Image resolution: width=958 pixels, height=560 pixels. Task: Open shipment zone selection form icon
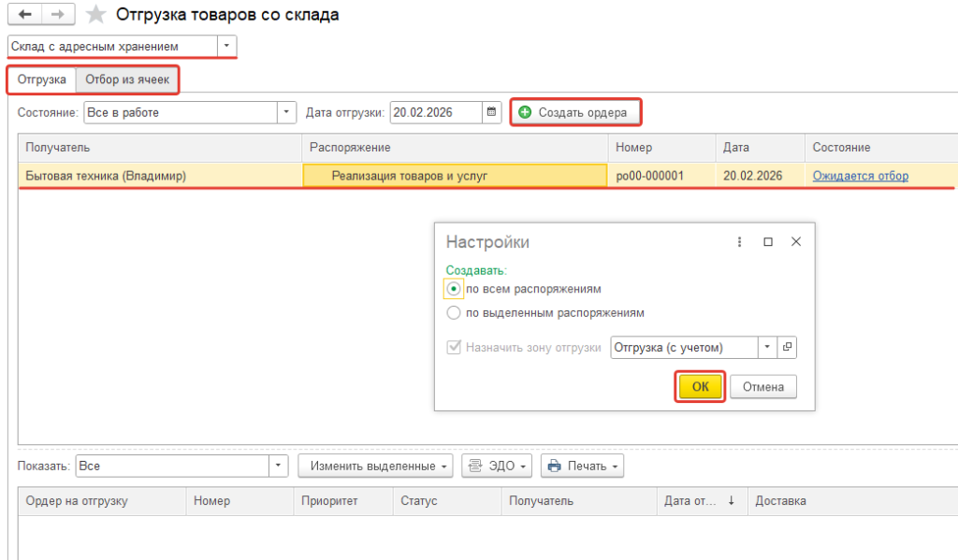[787, 347]
